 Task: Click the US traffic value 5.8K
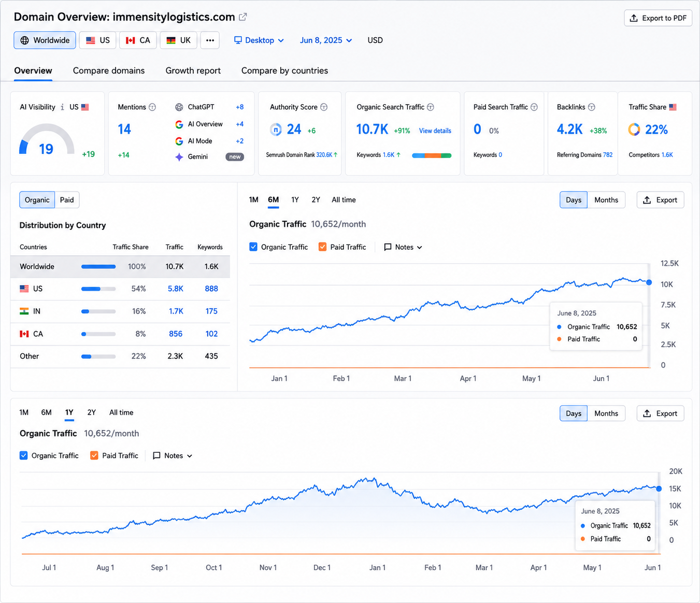(175, 289)
